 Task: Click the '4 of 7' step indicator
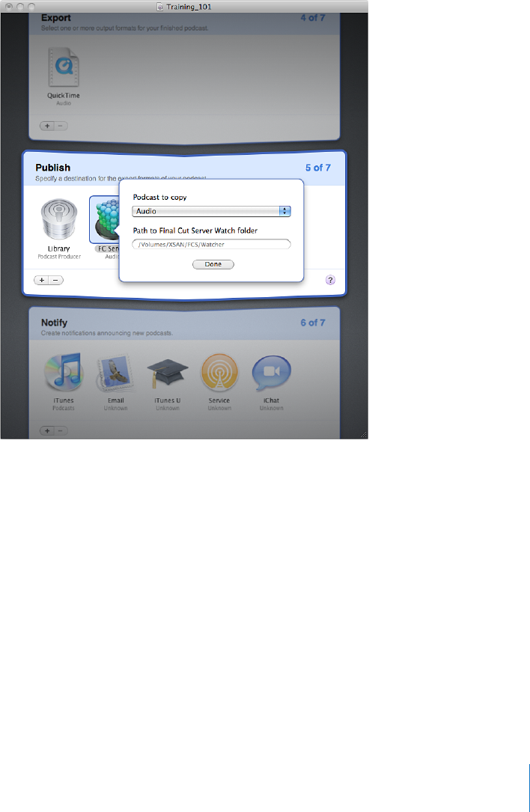pyautogui.click(x=313, y=18)
